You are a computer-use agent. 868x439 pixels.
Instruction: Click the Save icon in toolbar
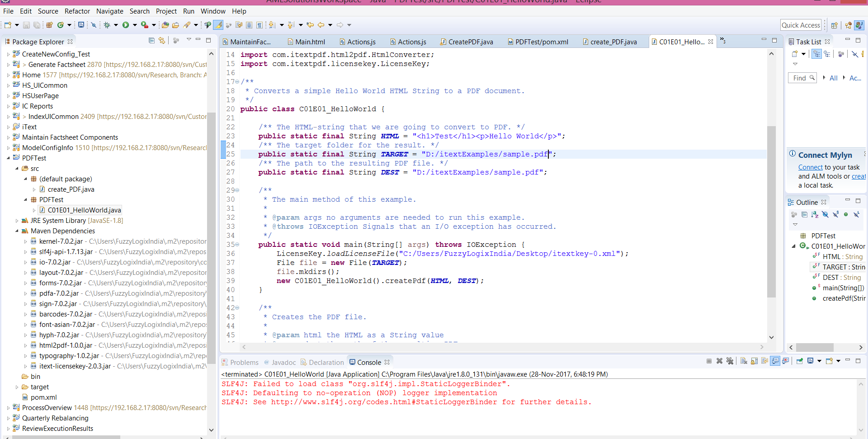coord(26,25)
